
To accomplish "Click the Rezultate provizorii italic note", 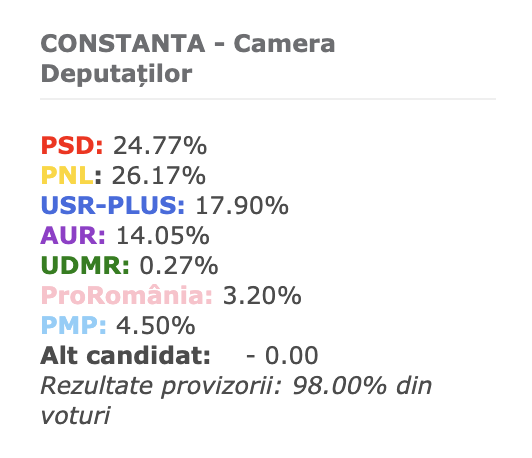I will pyautogui.click(x=236, y=400).
